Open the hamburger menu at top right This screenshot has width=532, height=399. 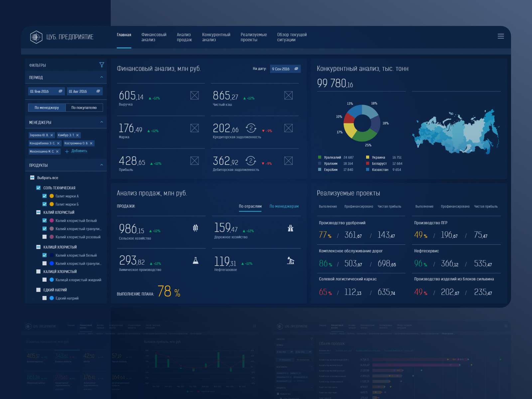point(501,37)
